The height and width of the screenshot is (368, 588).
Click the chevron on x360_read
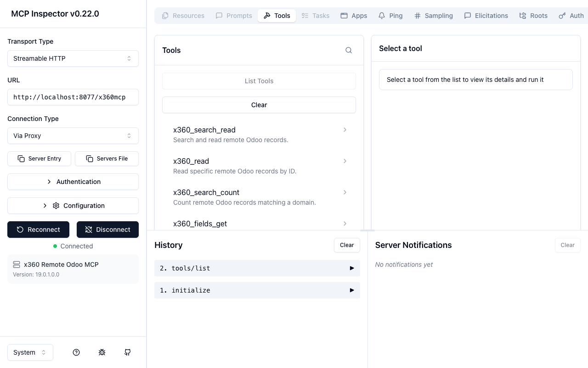(345, 161)
